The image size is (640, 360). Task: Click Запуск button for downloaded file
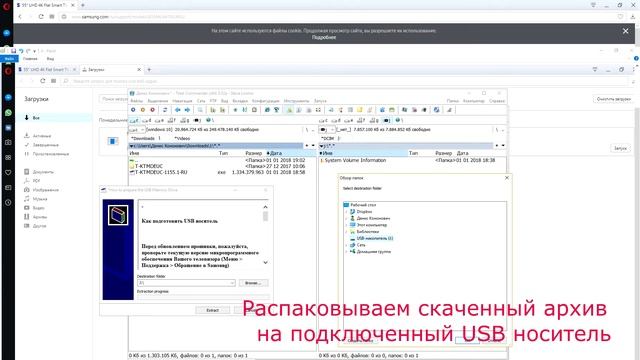click(620, 148)
